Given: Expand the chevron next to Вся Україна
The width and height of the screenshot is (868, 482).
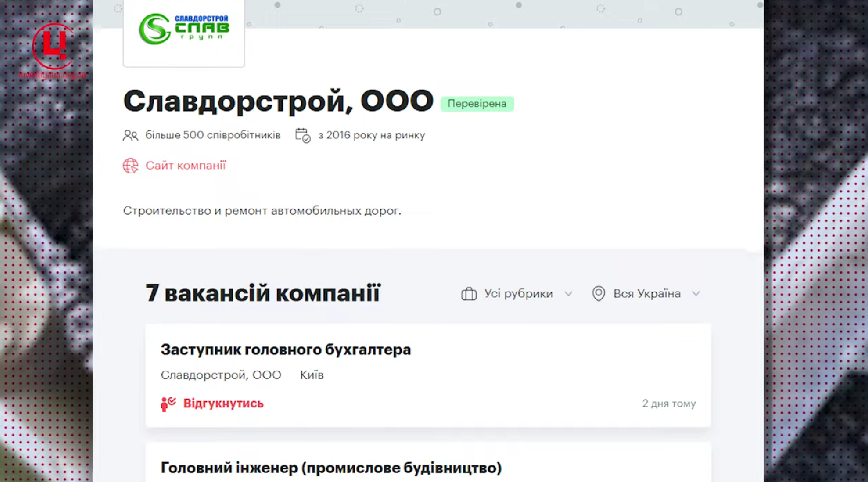Looking at the screenshot, I should tap(696, 294).
